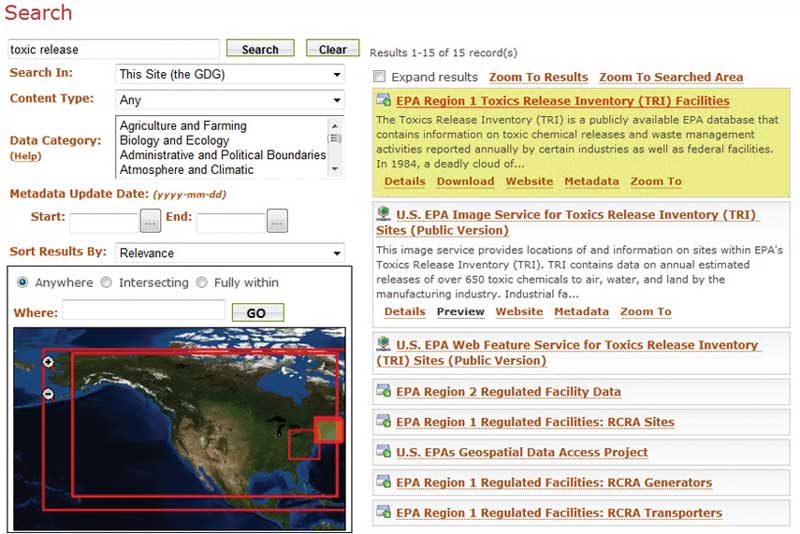
Task: Select Agriculture and Farming category
Action: pyautogui.click(x=183, y=125)
